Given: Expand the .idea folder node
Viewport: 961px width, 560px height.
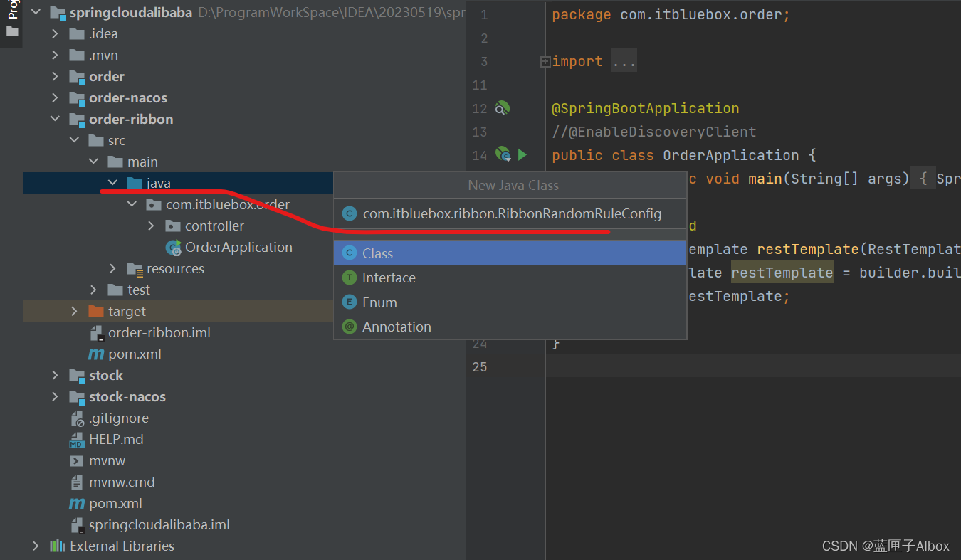Looking at the screenshot, I should (x=56, y=34).
